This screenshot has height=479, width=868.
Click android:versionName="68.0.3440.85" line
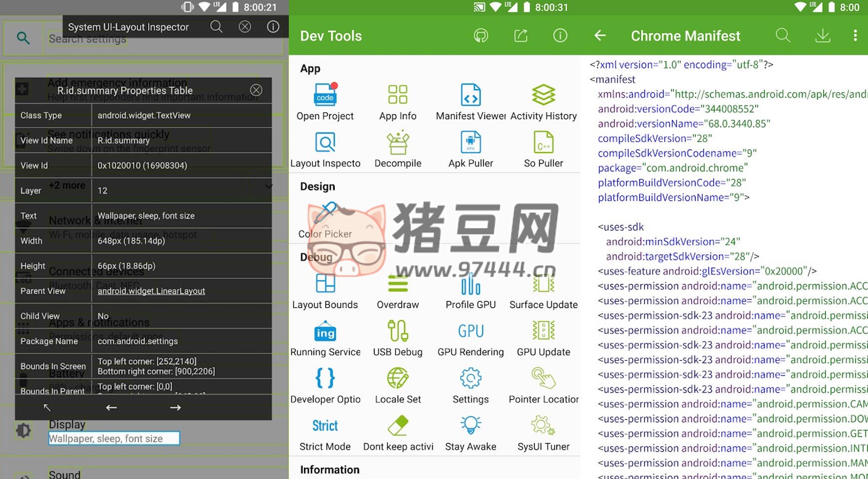[684, 123]
